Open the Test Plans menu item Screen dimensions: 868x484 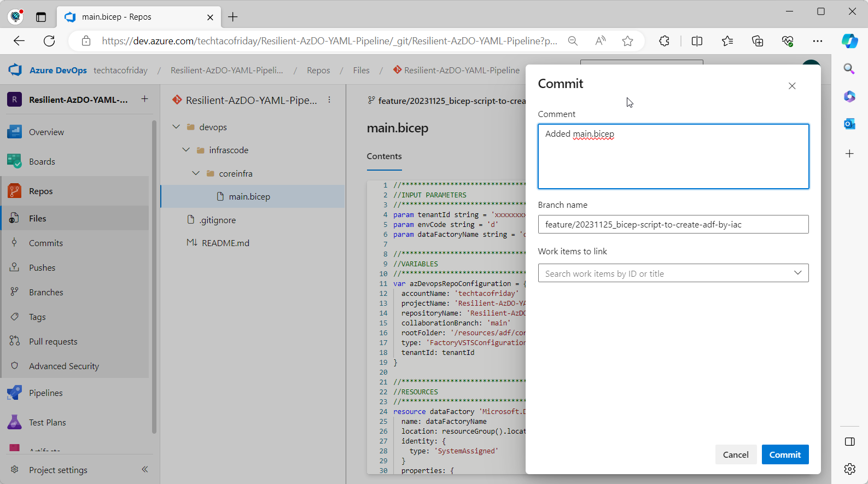click(x=48, y=422)
